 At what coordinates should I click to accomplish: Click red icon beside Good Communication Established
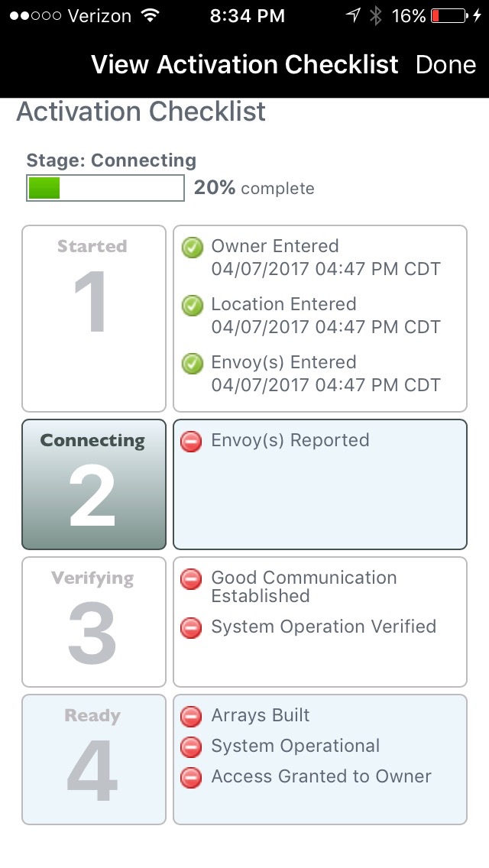point(191,579)
